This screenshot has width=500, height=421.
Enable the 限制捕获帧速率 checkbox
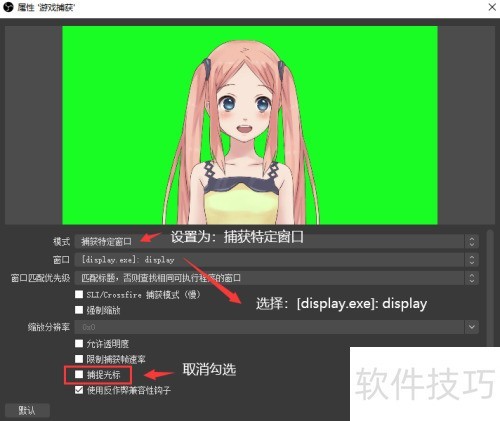pos(79,359)
